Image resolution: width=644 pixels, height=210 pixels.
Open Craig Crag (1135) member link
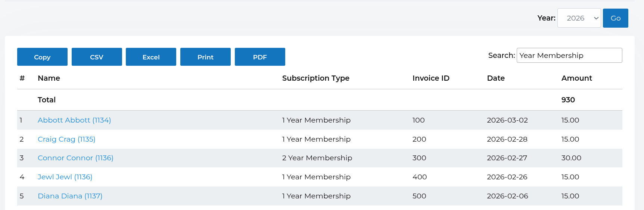[x=66, y=139]
